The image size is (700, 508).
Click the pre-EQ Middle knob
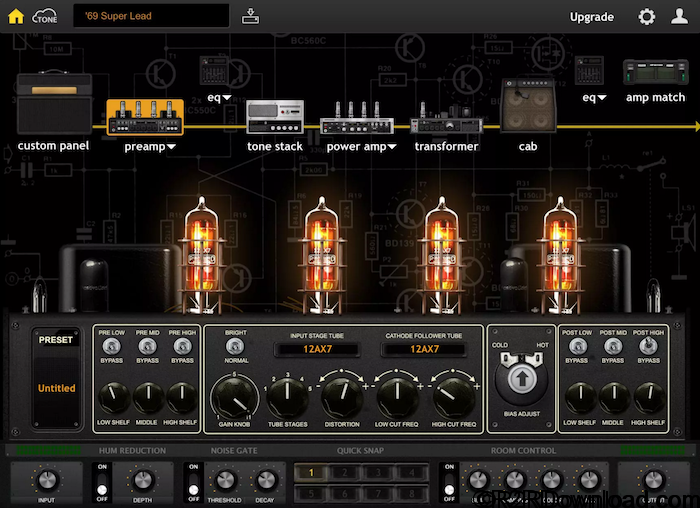tap(148, 397)
